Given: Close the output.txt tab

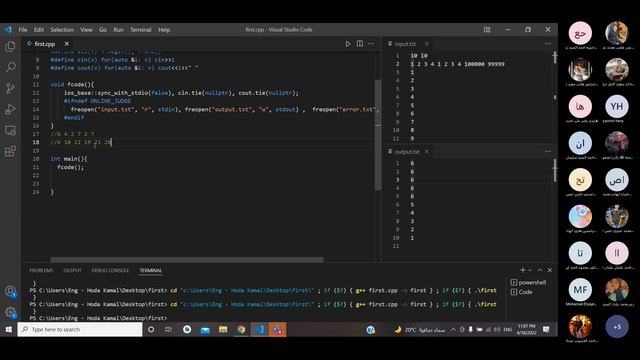Looking at the screenshot, I should click(x=427, y=151).
